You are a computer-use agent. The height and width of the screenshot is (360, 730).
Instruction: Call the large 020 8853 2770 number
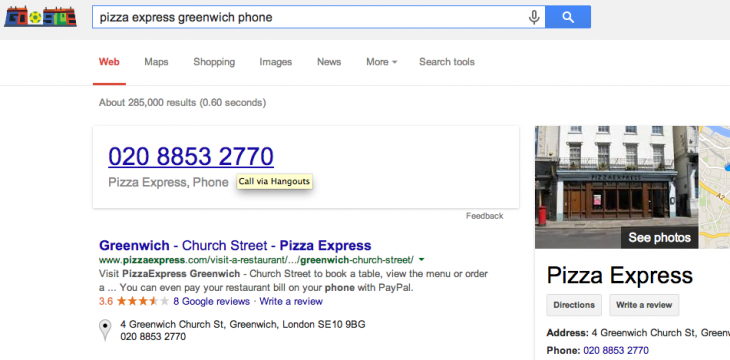[x=191, y=156]
